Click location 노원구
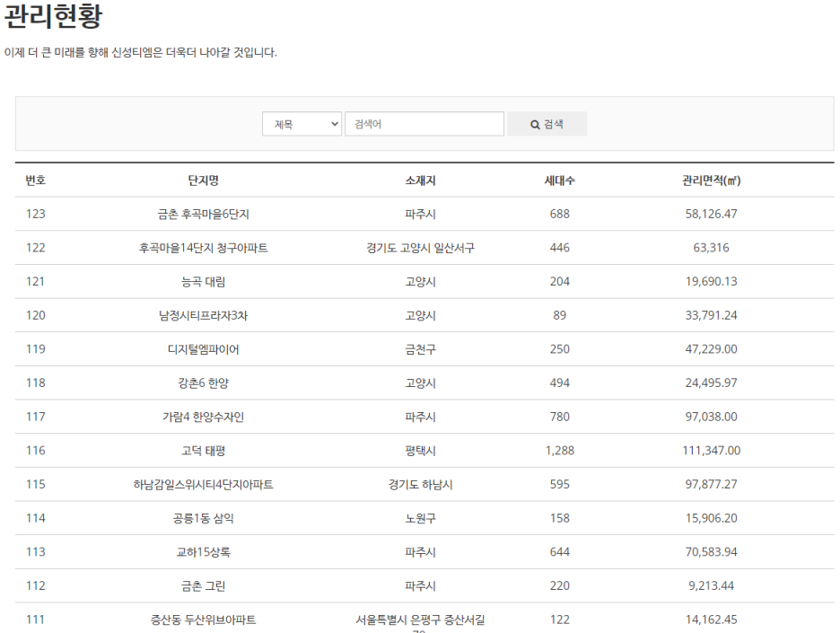 (x=420, y=518)
